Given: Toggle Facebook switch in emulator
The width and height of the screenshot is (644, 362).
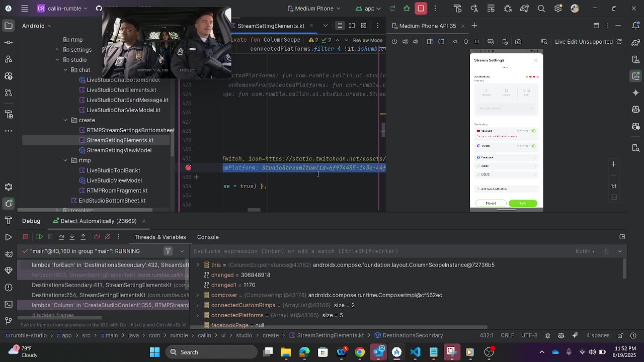Looking at the screenshot, I should pos(533,157).
